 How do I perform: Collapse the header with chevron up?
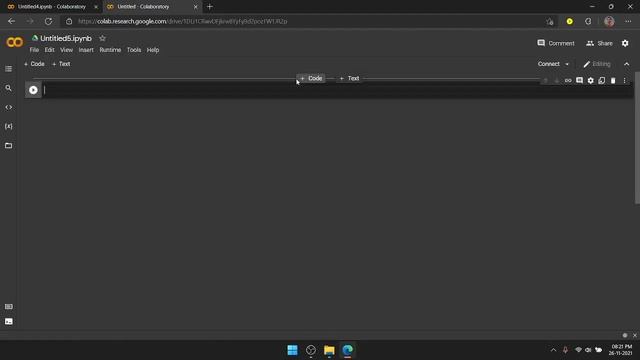click(x=627, y=64)
